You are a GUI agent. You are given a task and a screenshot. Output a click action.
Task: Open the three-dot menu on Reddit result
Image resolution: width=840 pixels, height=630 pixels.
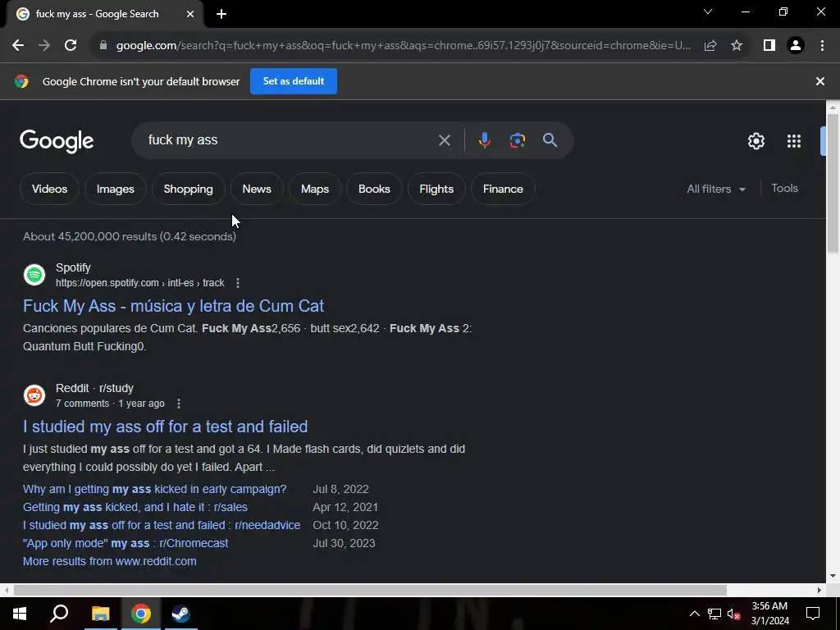178,404
